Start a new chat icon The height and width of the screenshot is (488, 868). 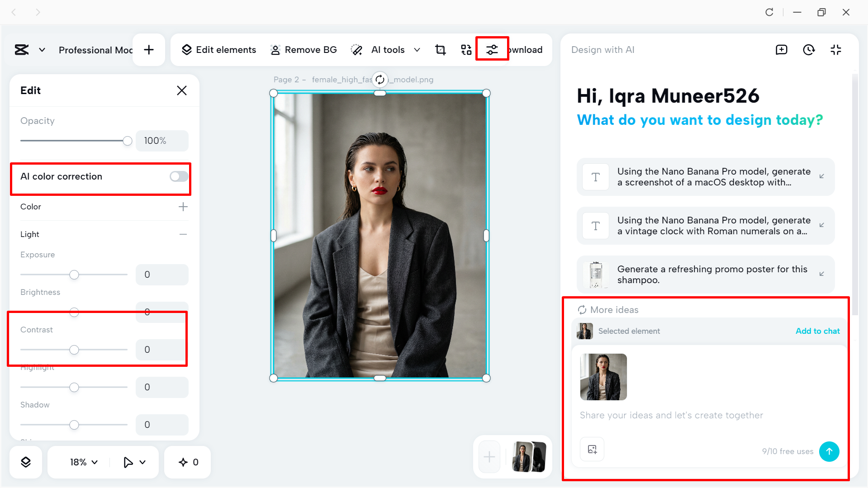tap(781, 50)
